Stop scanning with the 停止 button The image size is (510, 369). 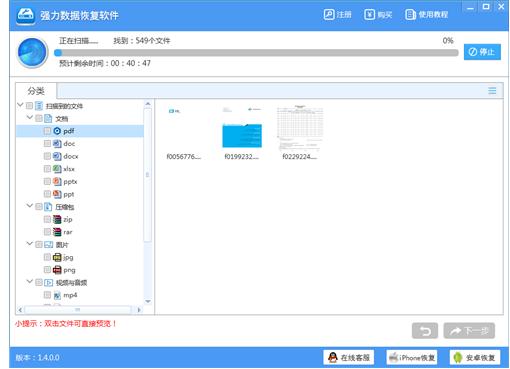[x=482, y=52]
